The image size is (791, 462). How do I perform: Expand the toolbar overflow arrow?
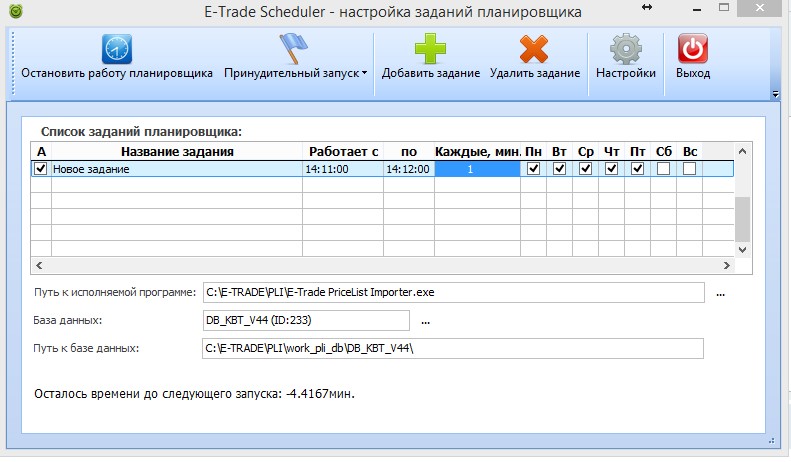pos(775,94)
